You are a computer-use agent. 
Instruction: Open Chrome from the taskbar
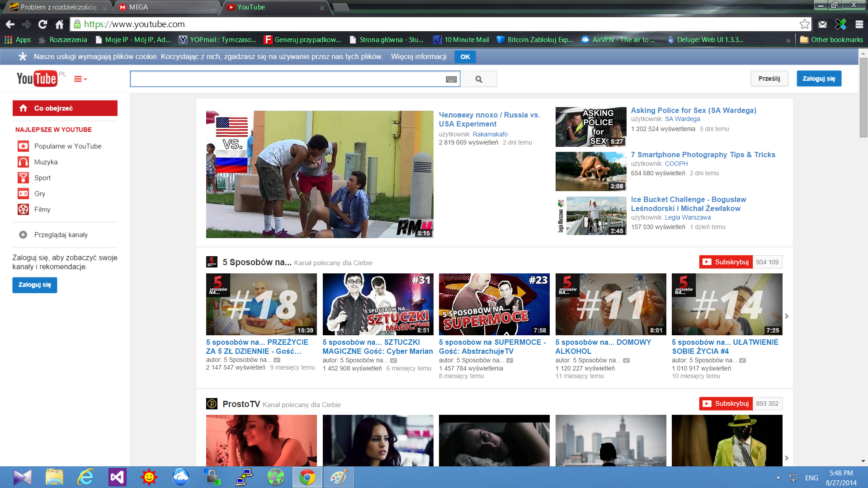pos(307,477)
